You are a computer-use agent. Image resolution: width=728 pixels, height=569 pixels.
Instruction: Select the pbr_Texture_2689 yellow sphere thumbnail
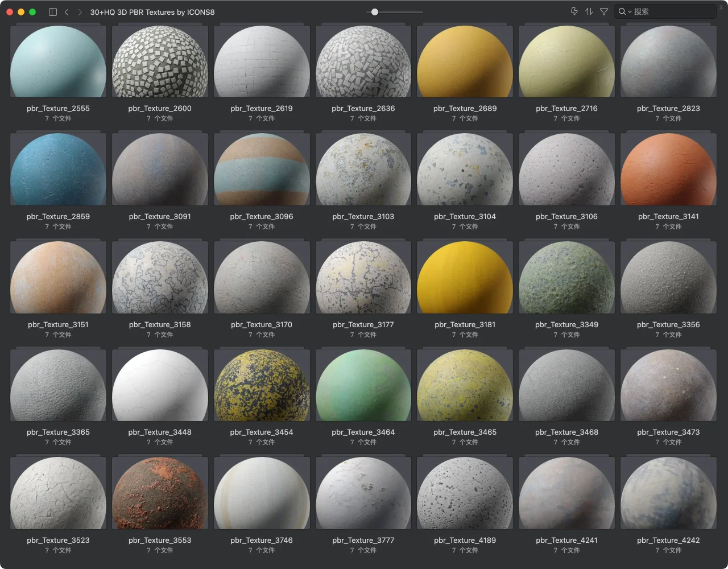465,61
